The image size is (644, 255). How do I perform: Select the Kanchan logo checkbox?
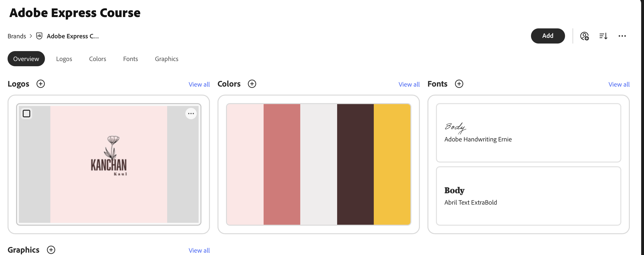point(26,114)
